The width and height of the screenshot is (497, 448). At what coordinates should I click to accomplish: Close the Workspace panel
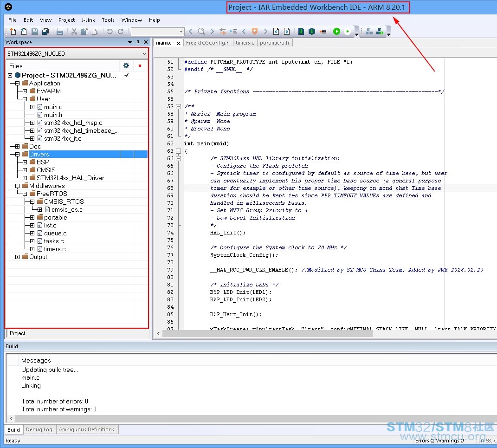146,42
